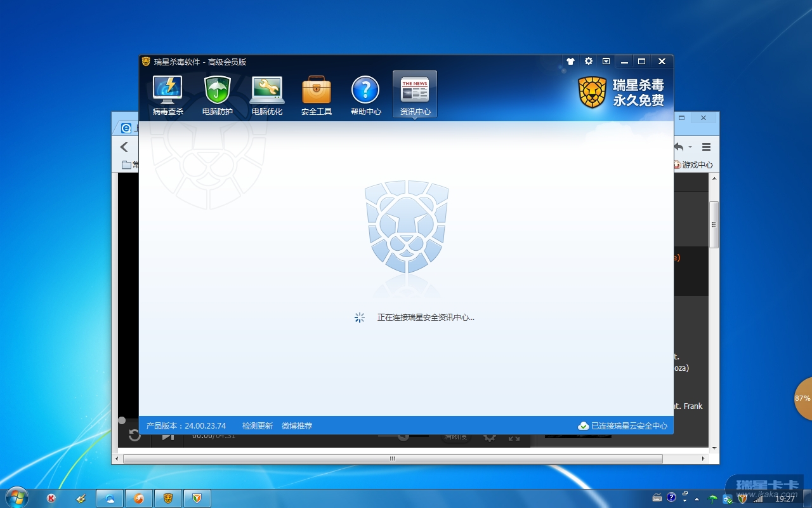This screenshot has width=812, height=508.
Task: Click the skin (shirt) icon in Rising title bar
Action: coord(570,62)
